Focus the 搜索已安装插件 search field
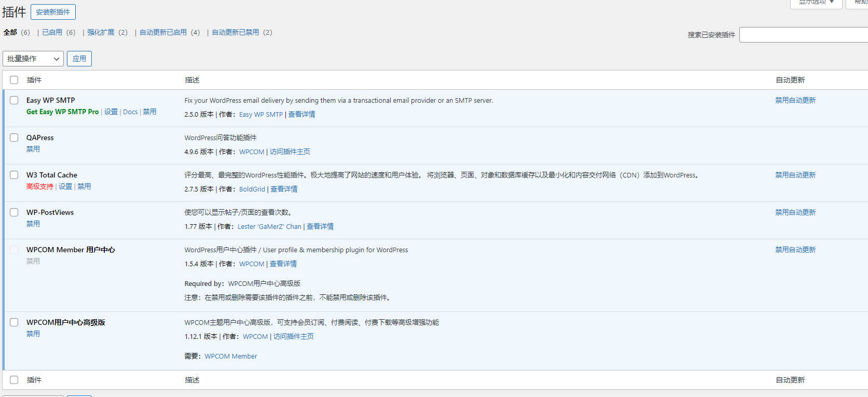This screenshot has height=397, width=868. click(804, 35)
